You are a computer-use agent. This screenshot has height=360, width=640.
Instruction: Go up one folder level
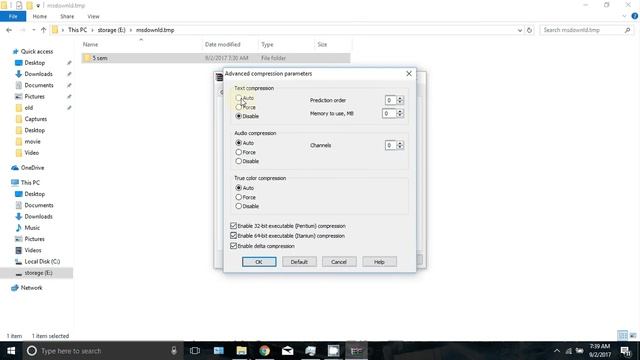click(x=44, y=30)
